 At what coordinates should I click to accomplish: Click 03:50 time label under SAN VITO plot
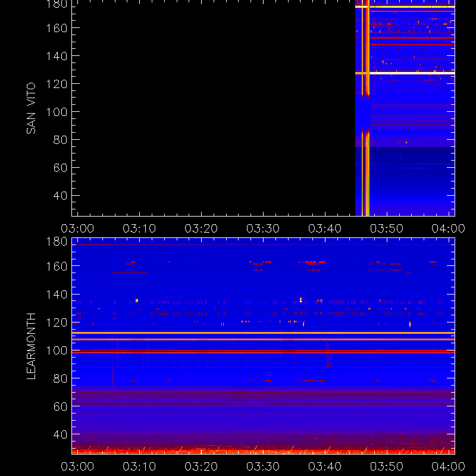pos(387,228)
